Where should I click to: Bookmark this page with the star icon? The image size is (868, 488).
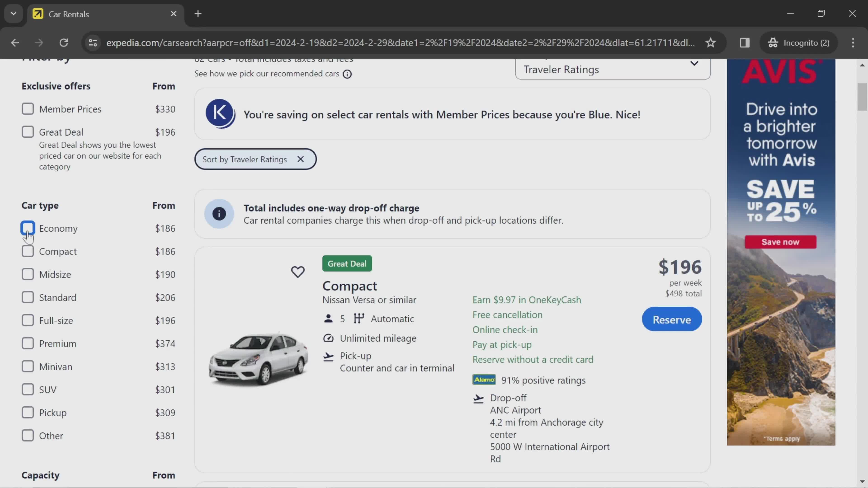pyautogui.click(x=711, y=43)
